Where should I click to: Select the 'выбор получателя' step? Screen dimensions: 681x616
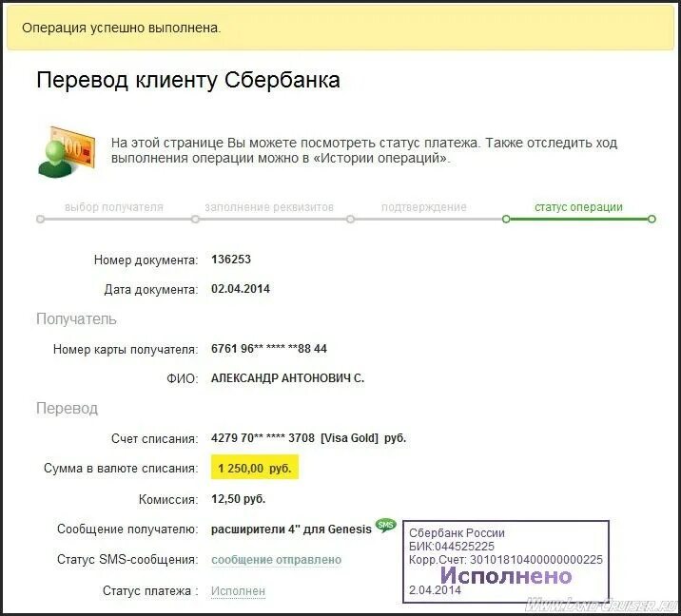point(114,207)
